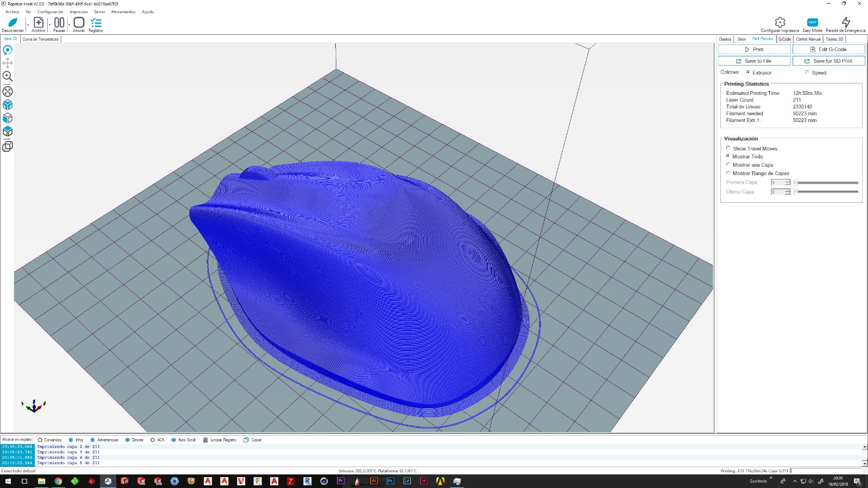Open the Windows notification center icon

tap(857, 481)
